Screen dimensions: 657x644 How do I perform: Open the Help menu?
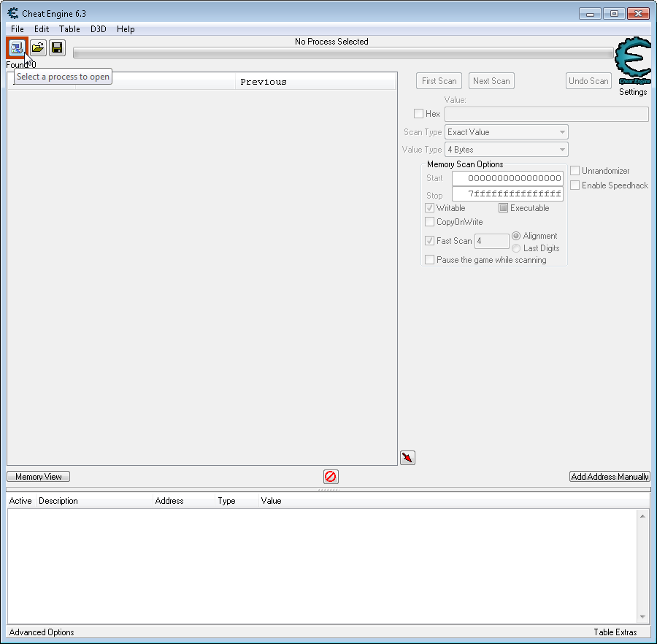pyautogui.click(x=126, y=29)
